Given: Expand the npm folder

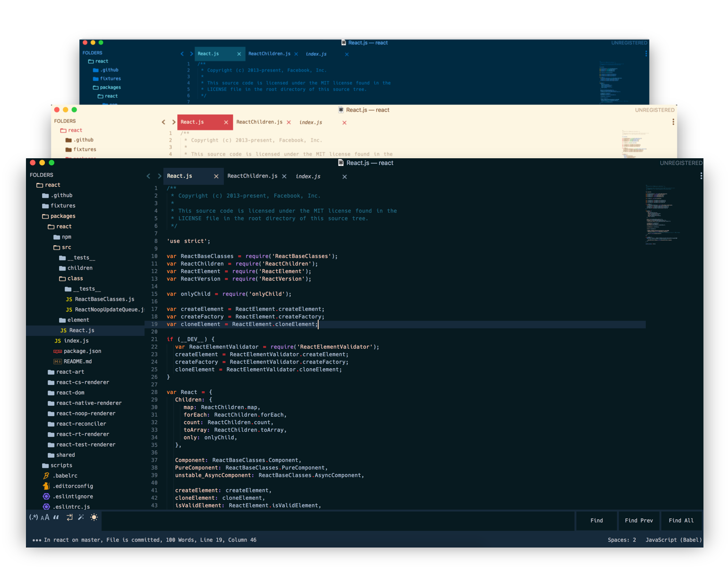Looking at the screenshot, I should pos(62,237).
